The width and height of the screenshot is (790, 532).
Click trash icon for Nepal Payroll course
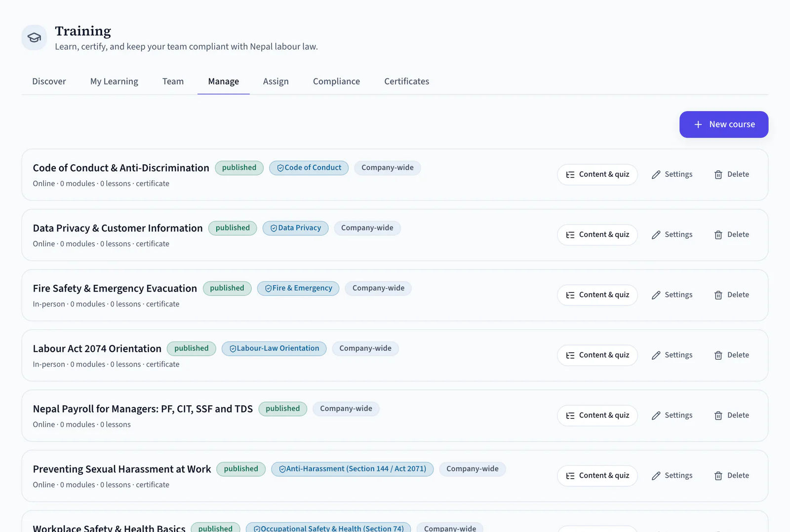coord(718,416)
